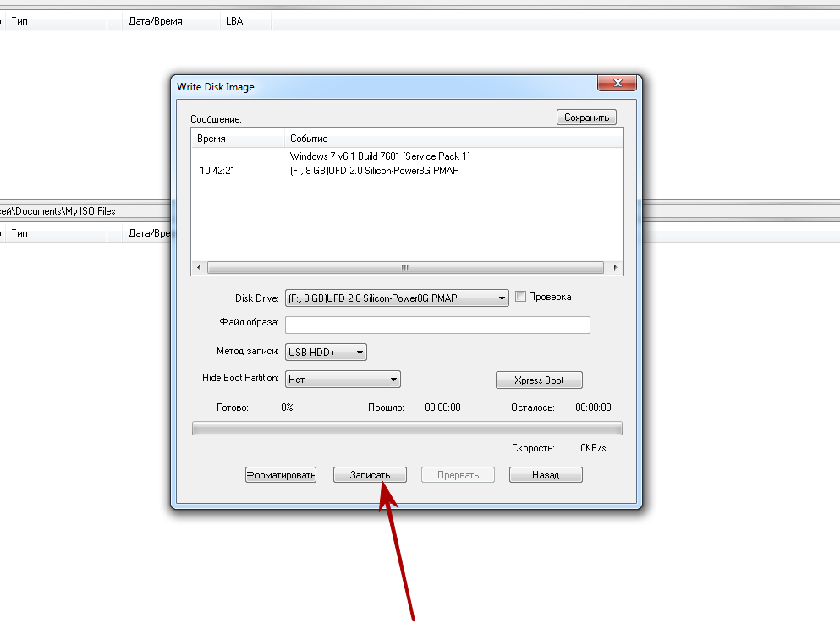Sort messages by the Время column header

coord(238,139)
